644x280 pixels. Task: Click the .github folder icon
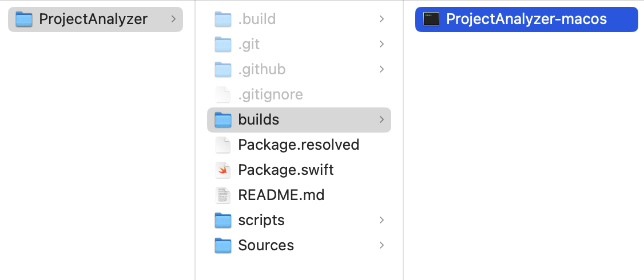pyautogui.click(x=222, y=69)
